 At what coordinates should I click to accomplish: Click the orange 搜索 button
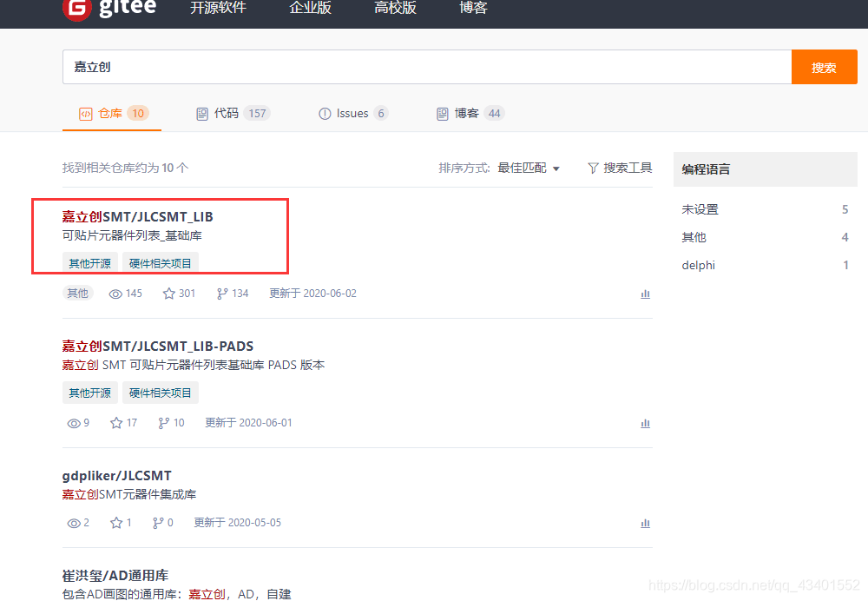click(x=825, y=67)
